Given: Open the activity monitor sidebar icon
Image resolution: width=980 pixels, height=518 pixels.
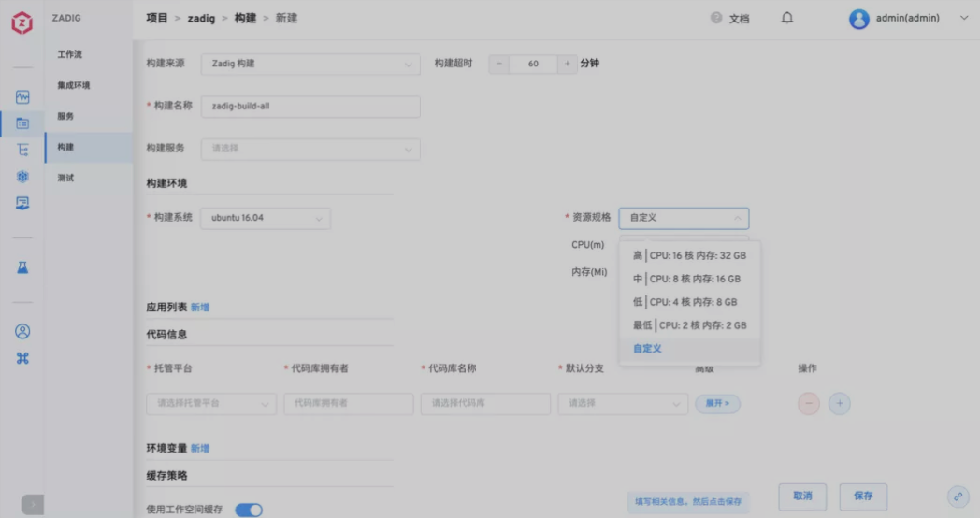Looking at the screenshot, I should [x=22, y=97].
